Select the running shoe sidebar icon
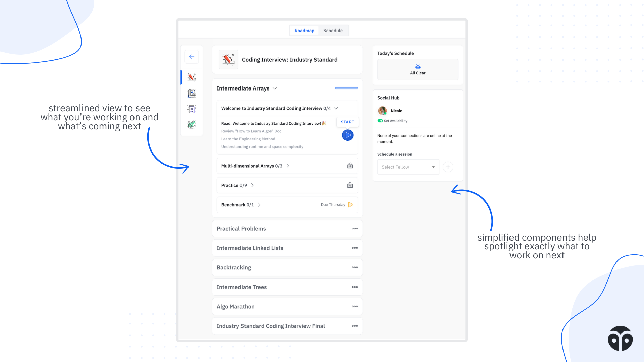The width and height of the screenshot is (644, 362). click(192, 77)
